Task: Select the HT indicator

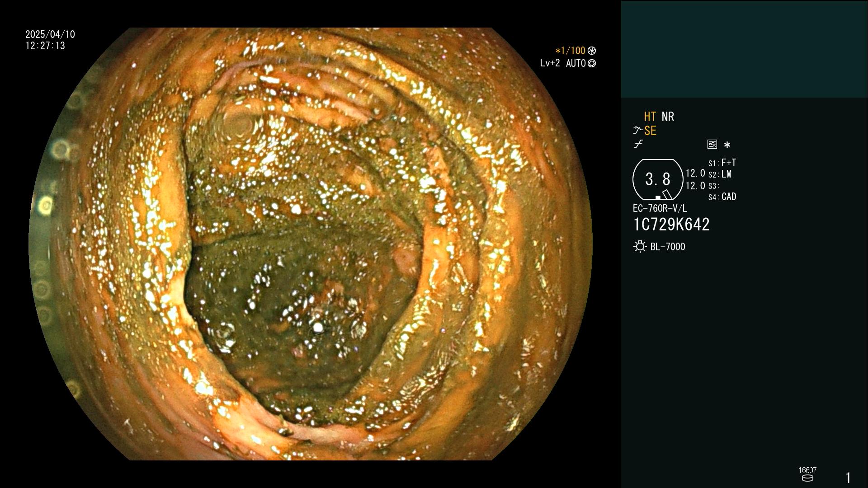Action: point(650,117)
